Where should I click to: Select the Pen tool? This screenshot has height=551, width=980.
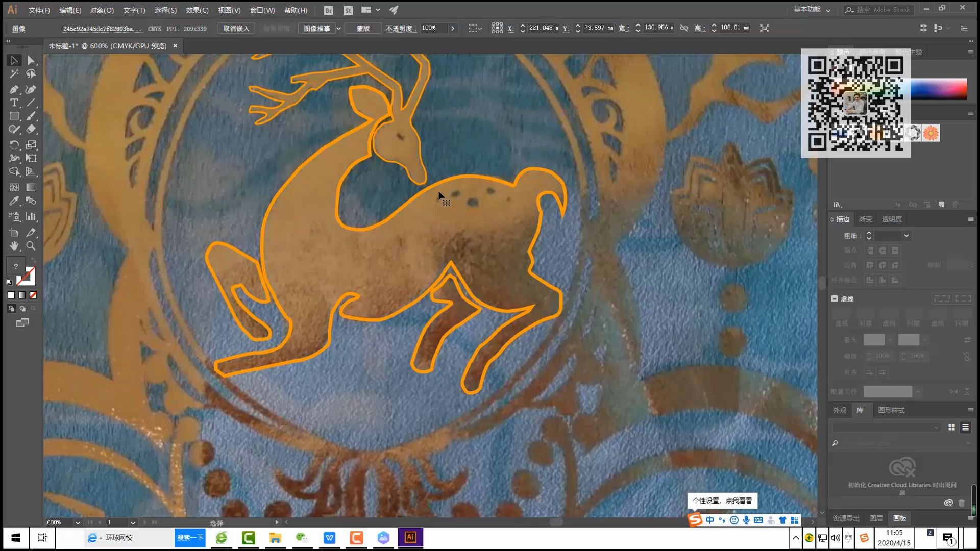point(14,89)
